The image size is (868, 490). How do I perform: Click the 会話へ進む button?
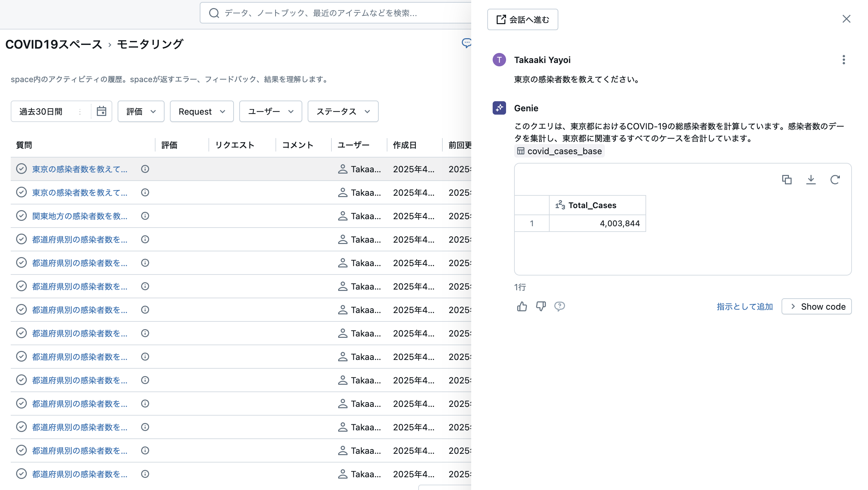pos(522,19)
